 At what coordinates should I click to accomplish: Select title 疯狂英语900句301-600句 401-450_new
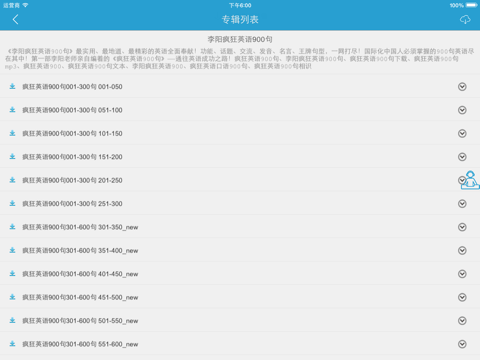(80, 274)
